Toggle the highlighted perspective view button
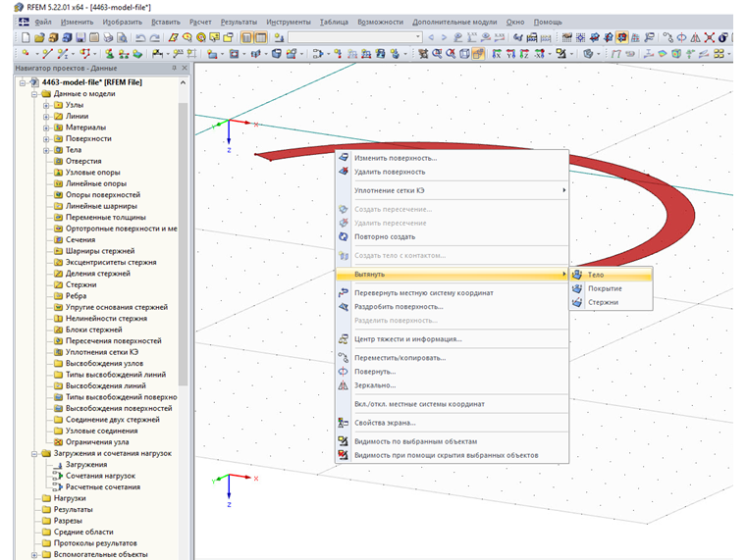The width and height of the screenshot is (746, 560). point(478,54)
